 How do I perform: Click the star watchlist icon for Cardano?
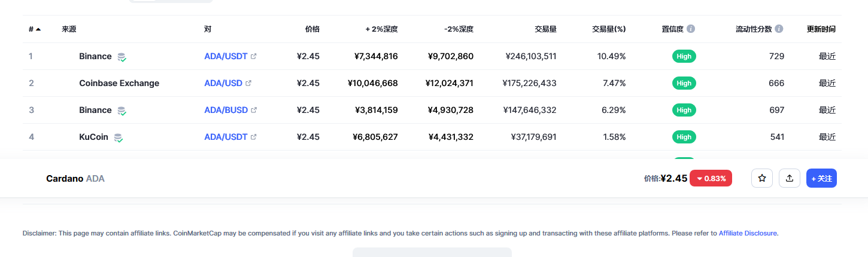[762, 178]
